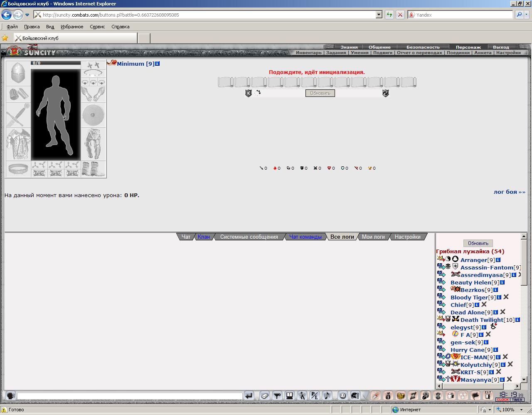Image resolution: width=532 pixels, height=415 pixels.
Task: Click the bracers equipment slot
Action: pyautogui.click(x=18, y=94)
